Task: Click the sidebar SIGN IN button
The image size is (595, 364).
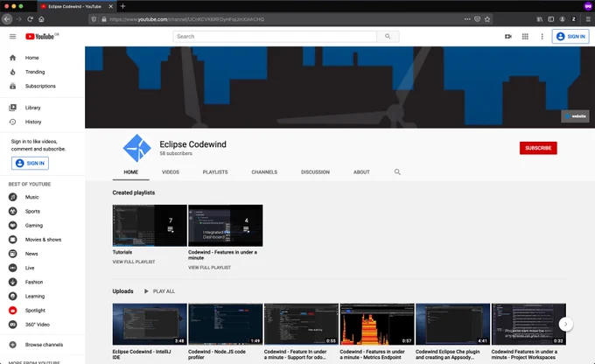Action: coord(30,164)
